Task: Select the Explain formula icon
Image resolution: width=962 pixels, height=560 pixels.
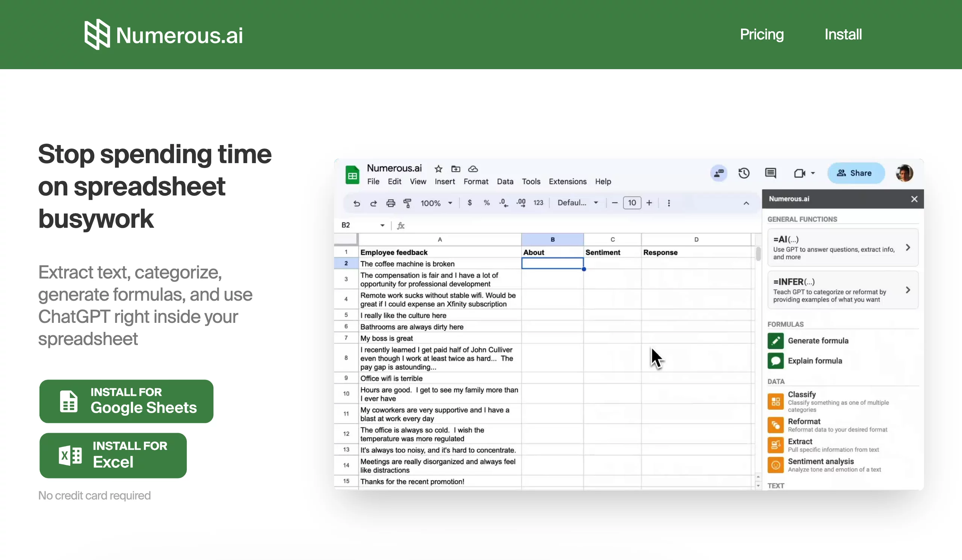Action: 775,360
